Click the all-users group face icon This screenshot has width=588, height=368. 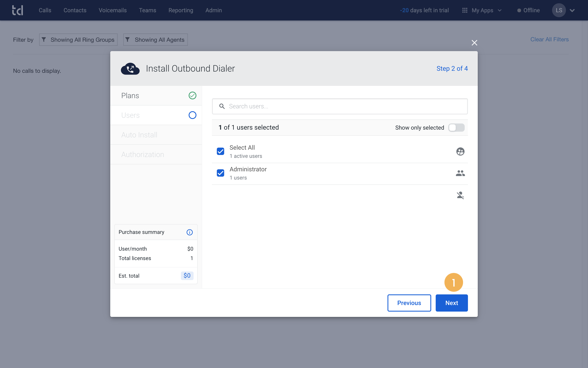coord(460,151)
